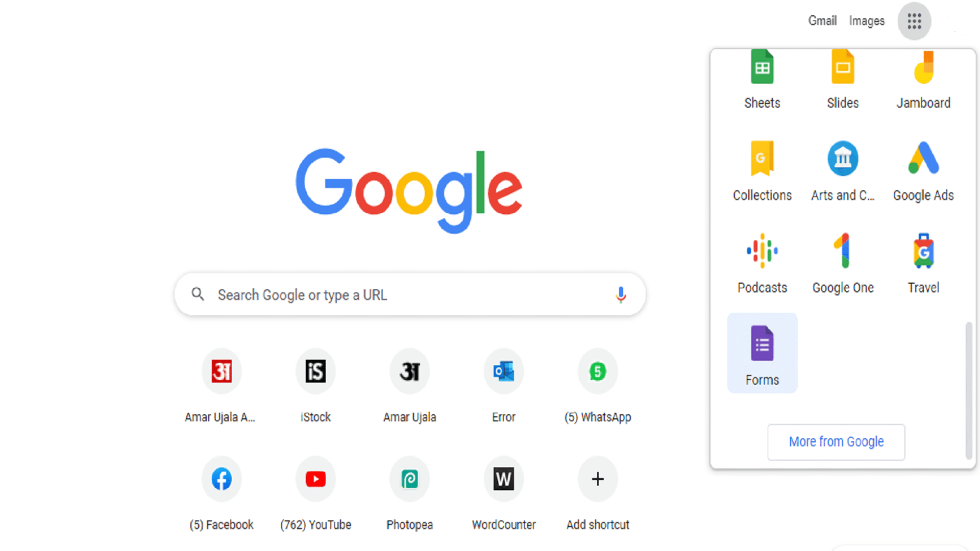Open the WhatsApp shortcut
The image size is (980, 551).
597,371
